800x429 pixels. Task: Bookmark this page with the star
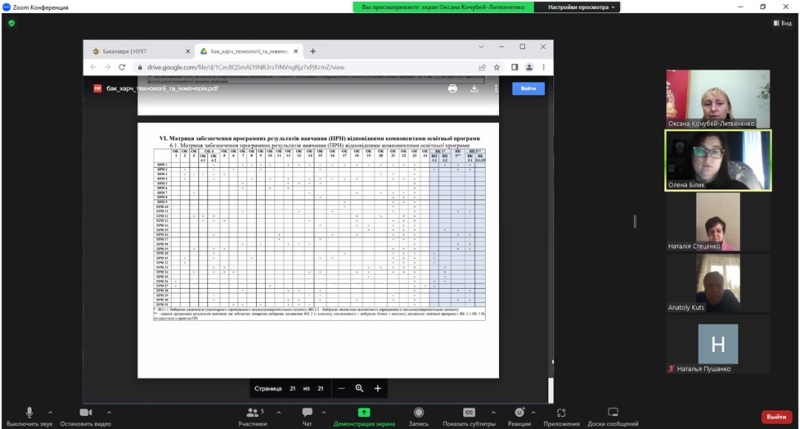point(496,67)
